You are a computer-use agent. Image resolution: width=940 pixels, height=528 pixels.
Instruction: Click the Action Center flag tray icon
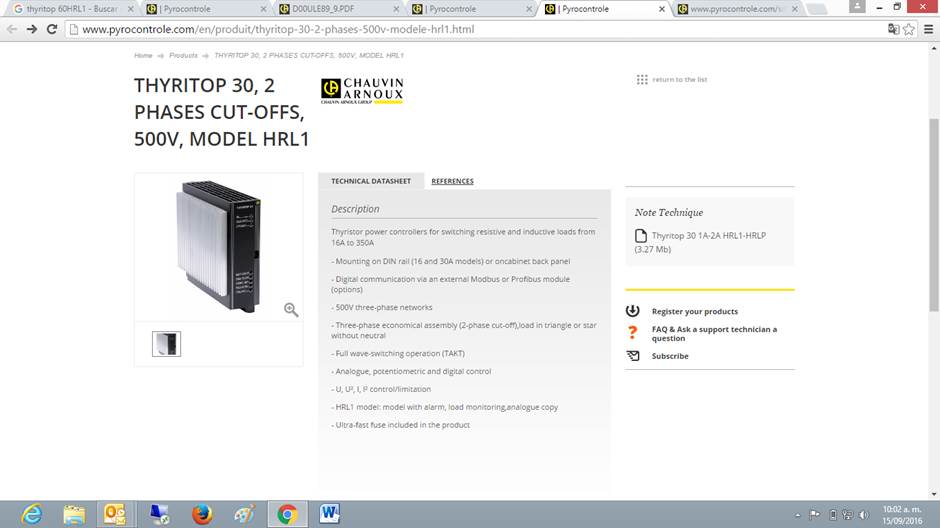814,514
